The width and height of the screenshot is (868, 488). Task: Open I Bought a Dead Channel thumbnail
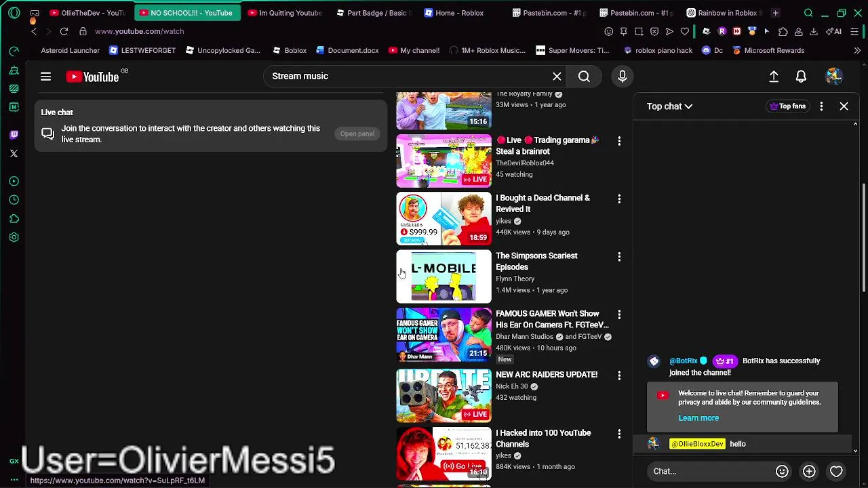click(443, 219)
